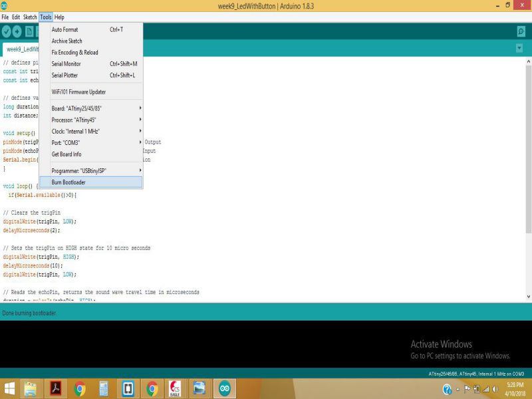532x399 pixels.
Task: Open the Help menu
Action: pos(59,17)
